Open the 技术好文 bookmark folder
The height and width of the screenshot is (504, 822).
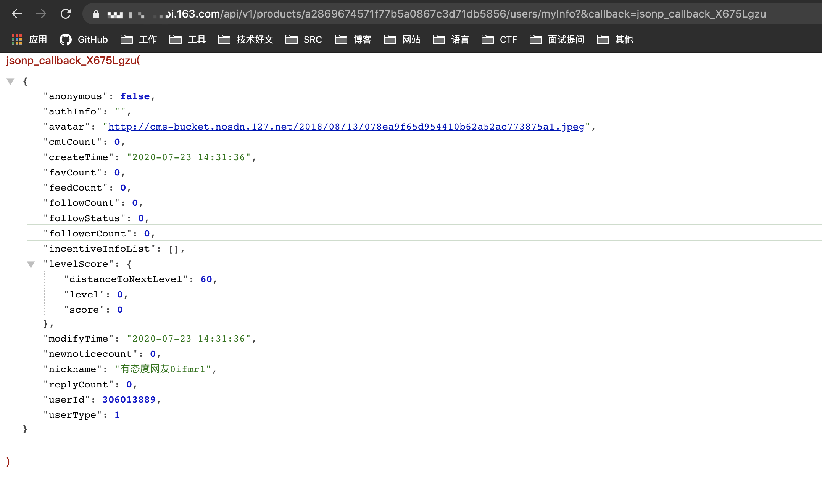click(246, 40)
